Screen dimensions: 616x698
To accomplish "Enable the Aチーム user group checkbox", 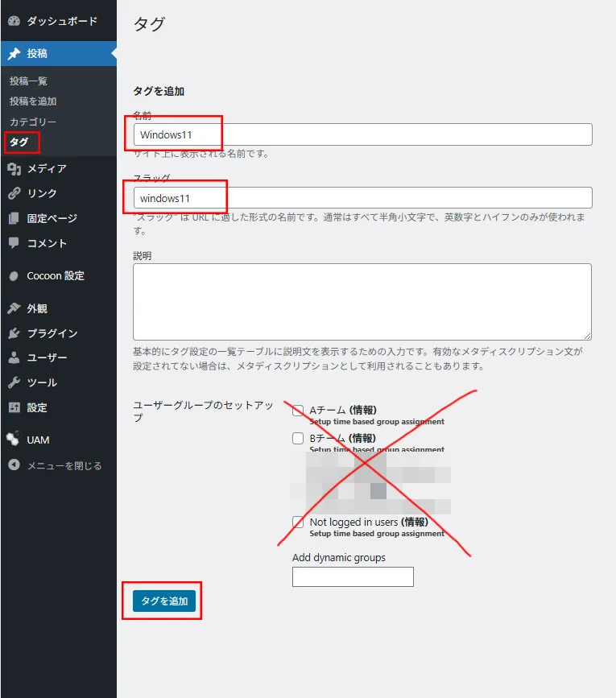I will [x=298, y=411].
